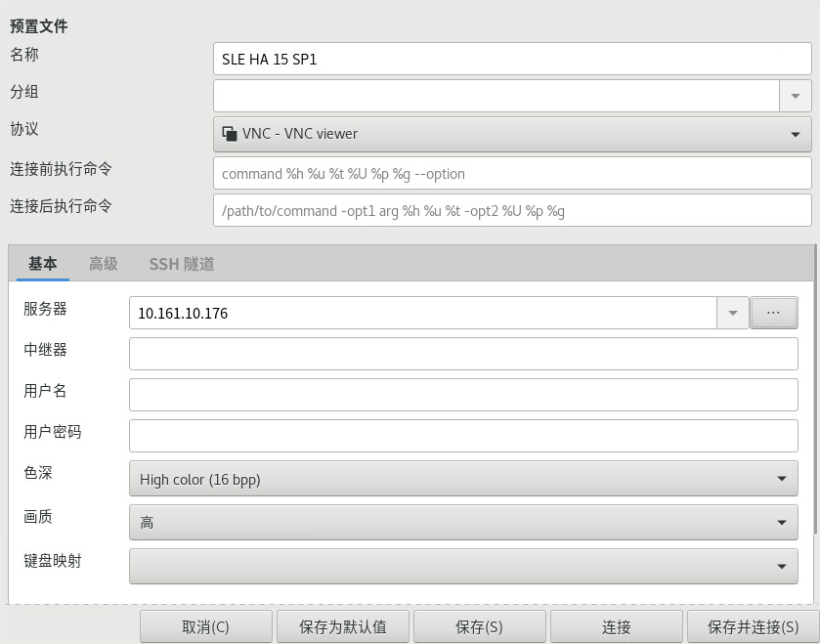Open the 分组 group dropdown arrow

[x=795, y=96]
